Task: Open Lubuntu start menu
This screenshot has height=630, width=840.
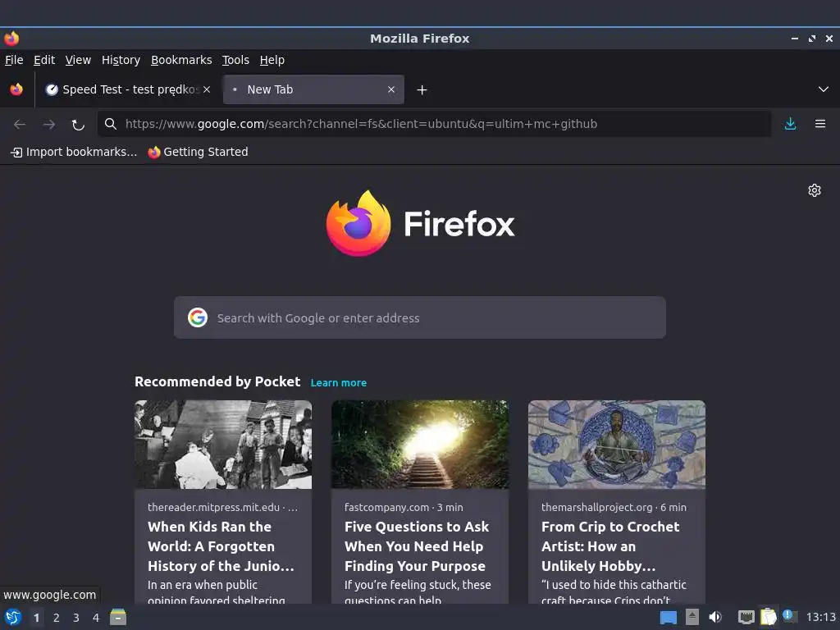Action: 13,617
